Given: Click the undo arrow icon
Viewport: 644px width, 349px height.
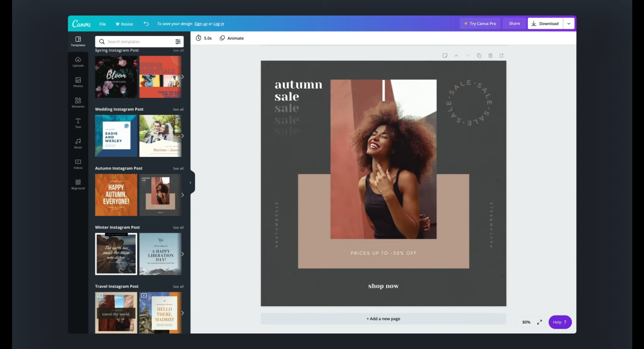Looking at the screenshot, I should (x=146, y=24).
